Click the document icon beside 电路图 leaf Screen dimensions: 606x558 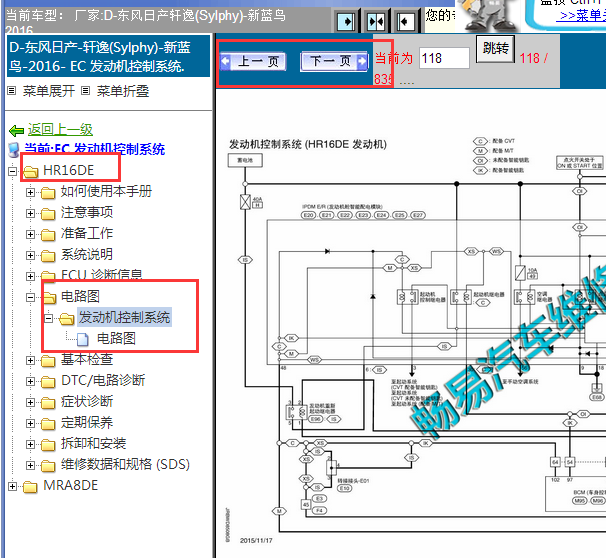click(82, 339)
